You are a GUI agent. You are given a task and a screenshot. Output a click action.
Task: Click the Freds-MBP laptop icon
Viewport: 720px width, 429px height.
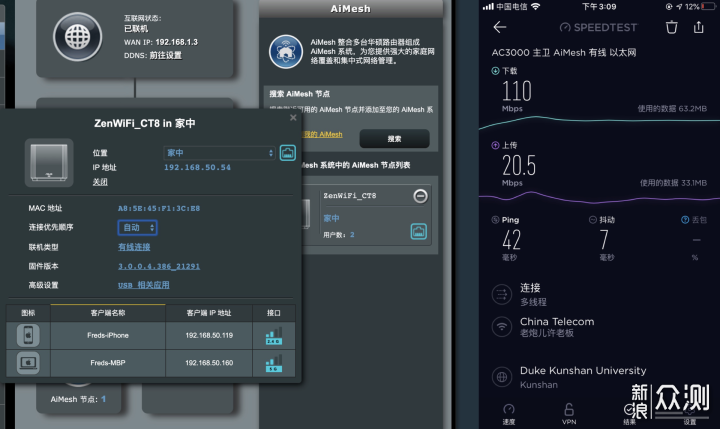(28, 363)
